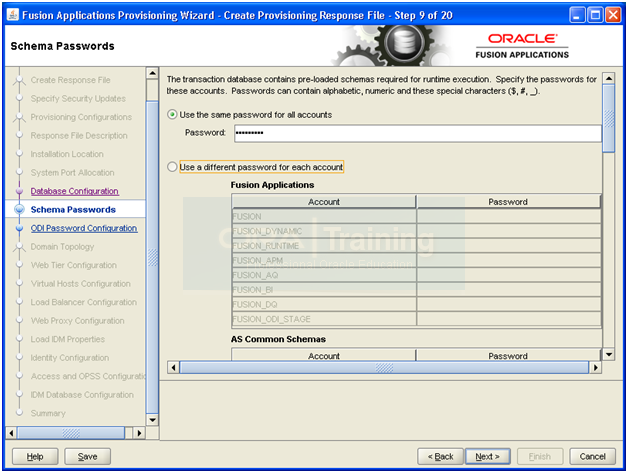Click the Response File Description step
This screenshot has height=473, width=628.
coord(79,136)
